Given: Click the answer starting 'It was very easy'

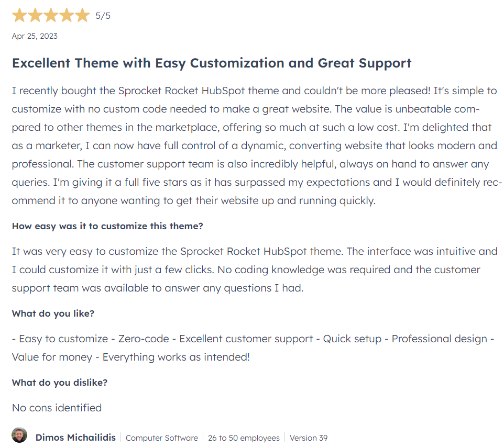Looking at the screenshot, I should pos(255,270).
